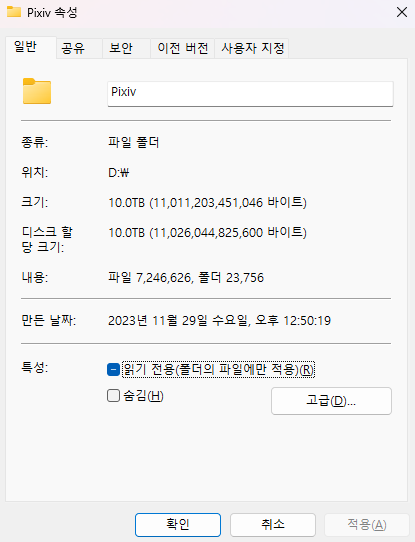Click the 만든 날짜 creation date text
Screen dimensions: 415x542
coord(219,320)
